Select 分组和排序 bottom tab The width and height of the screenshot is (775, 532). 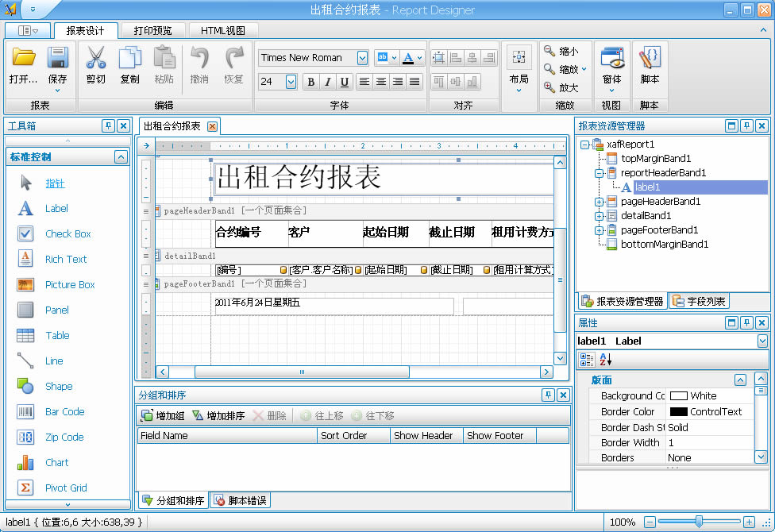[173, 501]
